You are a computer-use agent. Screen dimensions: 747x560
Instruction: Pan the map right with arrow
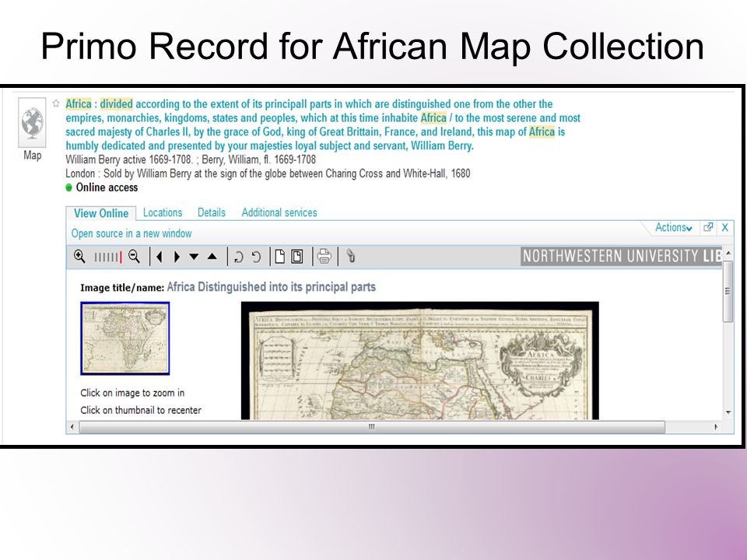[x=177, y=257]
